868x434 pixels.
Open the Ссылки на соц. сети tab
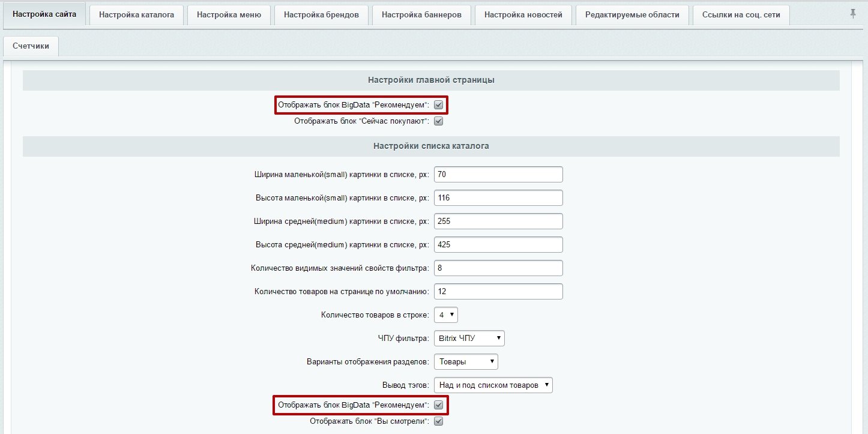pos(741,14)
